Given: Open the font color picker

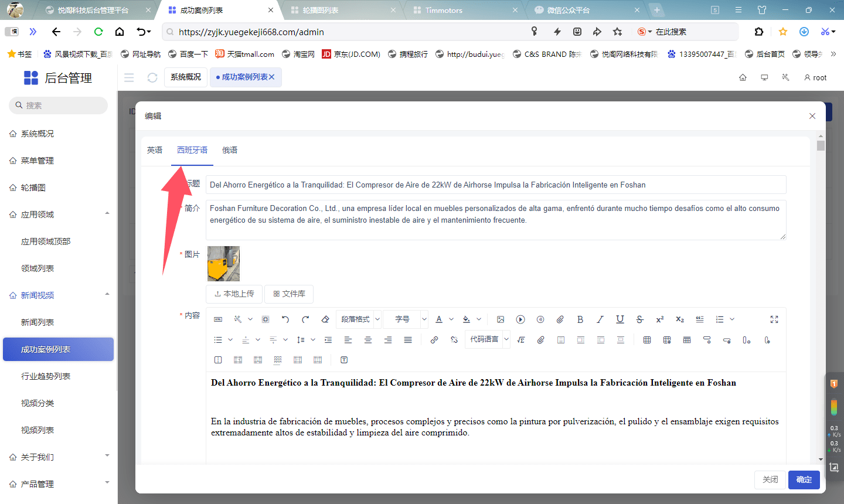Looking at the screenshot, I should click(x=439, y=319).
